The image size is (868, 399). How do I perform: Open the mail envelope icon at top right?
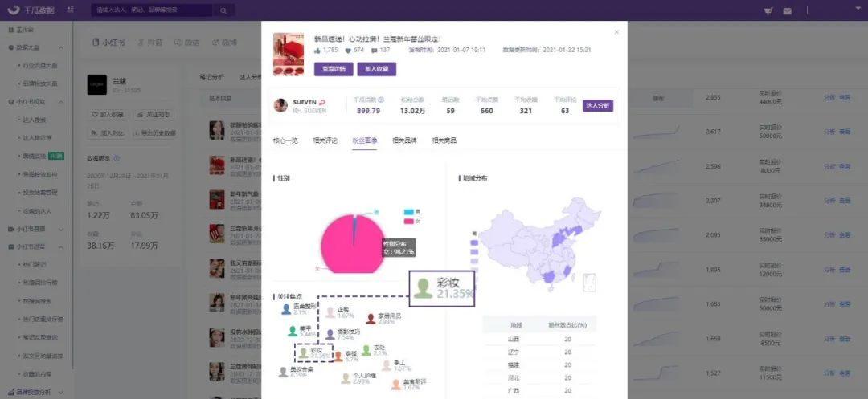pos(787,10)
